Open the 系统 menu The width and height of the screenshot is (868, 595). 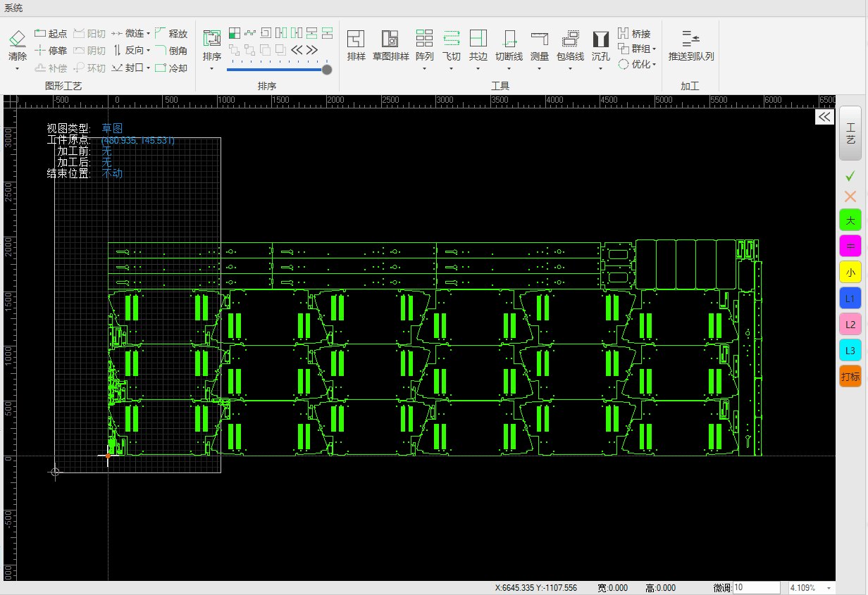[13, 8]
